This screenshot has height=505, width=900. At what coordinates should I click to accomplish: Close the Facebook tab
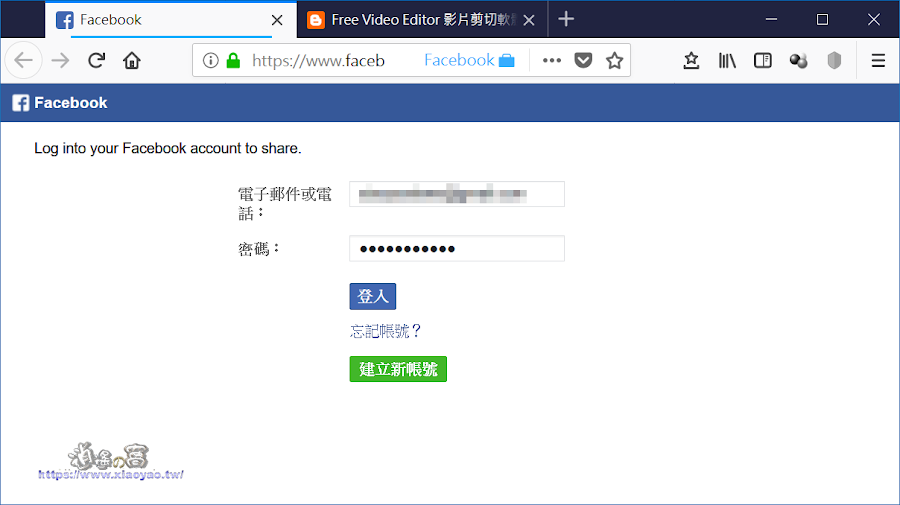pyautogui.click(x=277, y=20)
